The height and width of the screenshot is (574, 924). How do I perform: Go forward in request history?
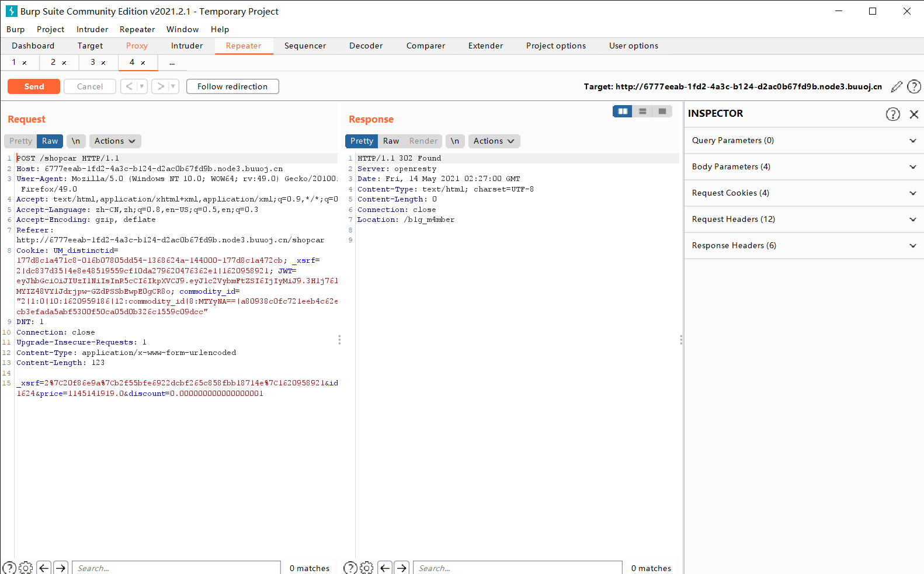tap(161, 86)
